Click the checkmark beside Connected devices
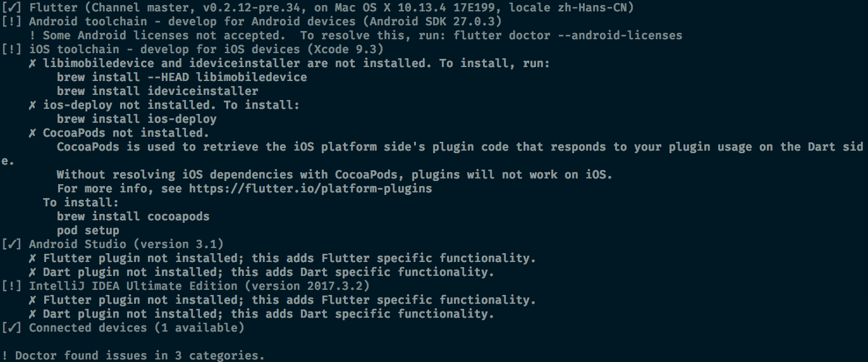 tap(11, 328)
